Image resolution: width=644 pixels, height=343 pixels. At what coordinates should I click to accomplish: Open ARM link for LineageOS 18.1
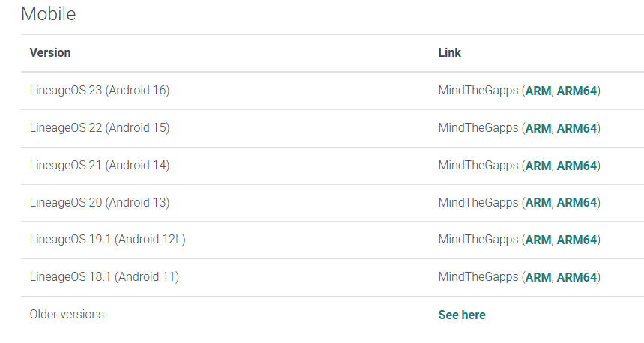538,277
